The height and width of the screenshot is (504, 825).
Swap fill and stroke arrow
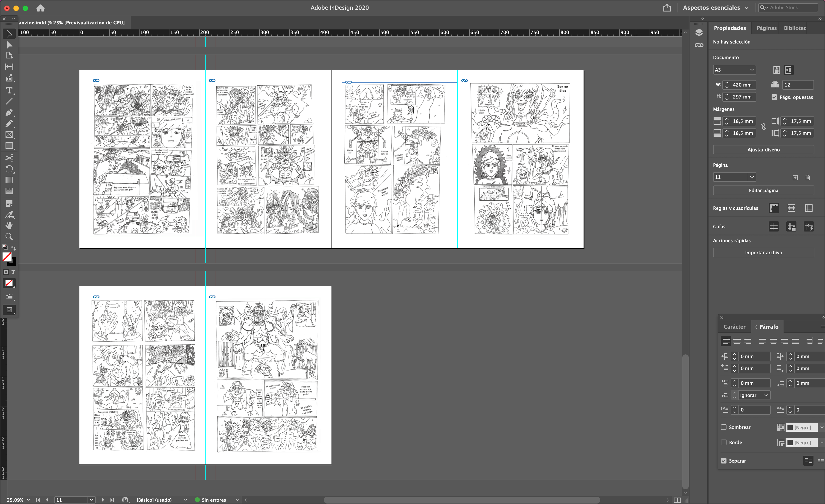click(x=13, y=248)
